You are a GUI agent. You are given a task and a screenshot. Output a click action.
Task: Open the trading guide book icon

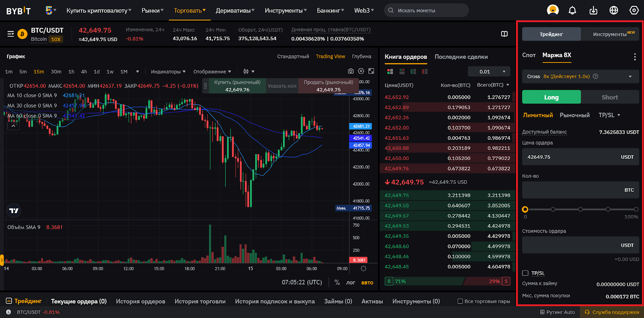[x=504, y=34]
